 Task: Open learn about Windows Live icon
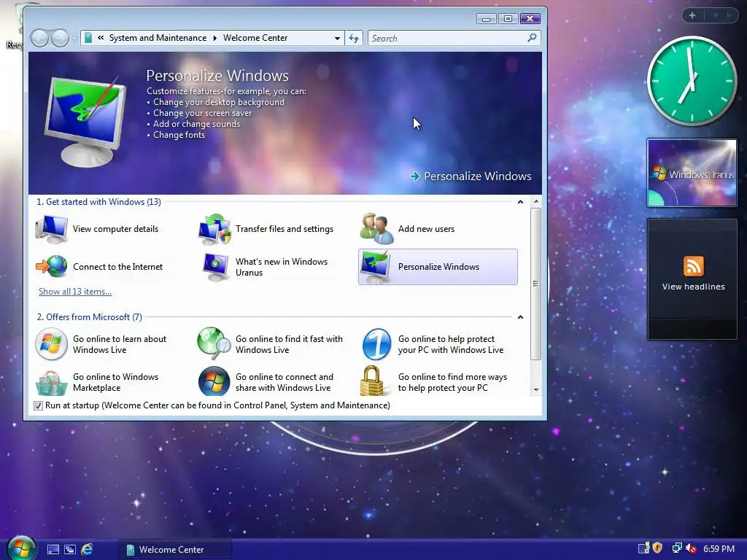pos(52,344)
